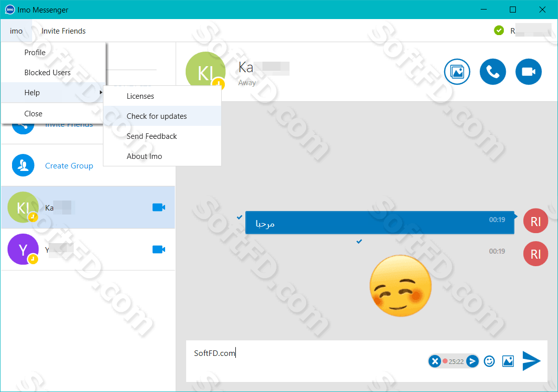Image resolution: width=558 pixels, height=392 pixels.
Task: Send the recorded voice message arrow
Action: coord(472,361)
